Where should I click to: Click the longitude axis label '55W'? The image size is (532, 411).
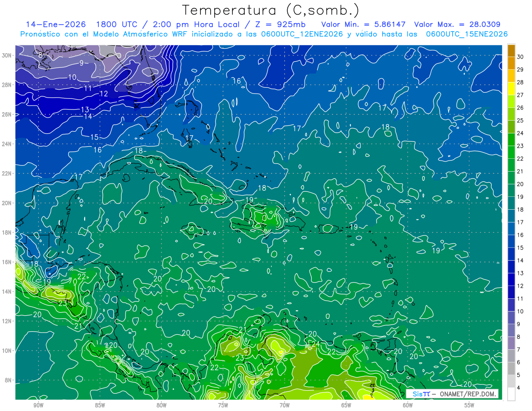tap(469, 405)
